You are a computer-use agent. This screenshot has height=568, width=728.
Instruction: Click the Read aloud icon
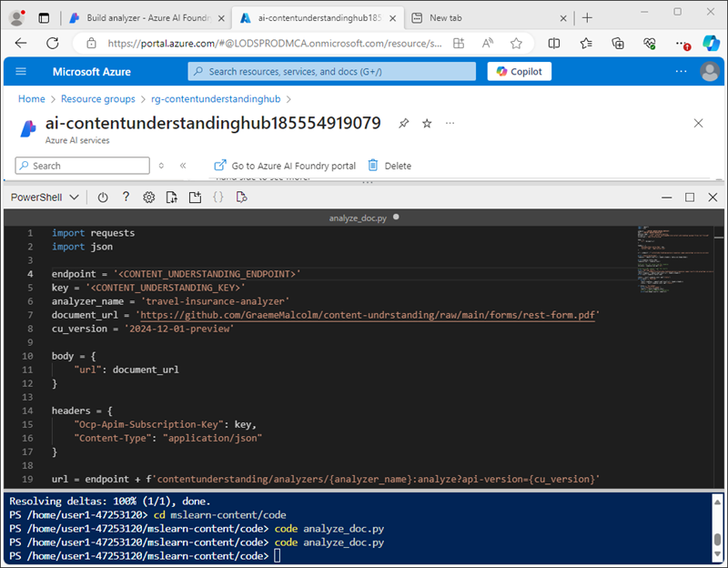click(487, 43)
